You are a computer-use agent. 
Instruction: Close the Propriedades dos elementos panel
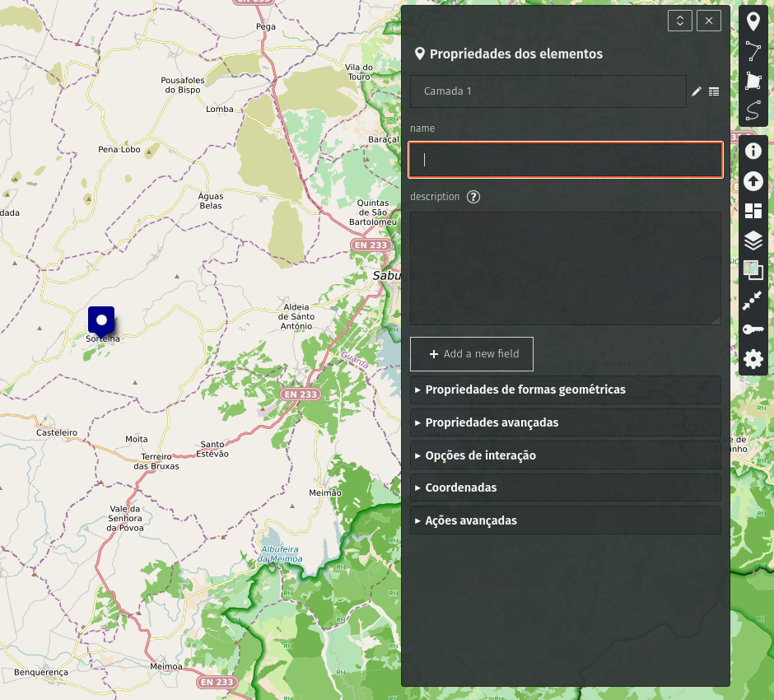[x=709, y=21]
